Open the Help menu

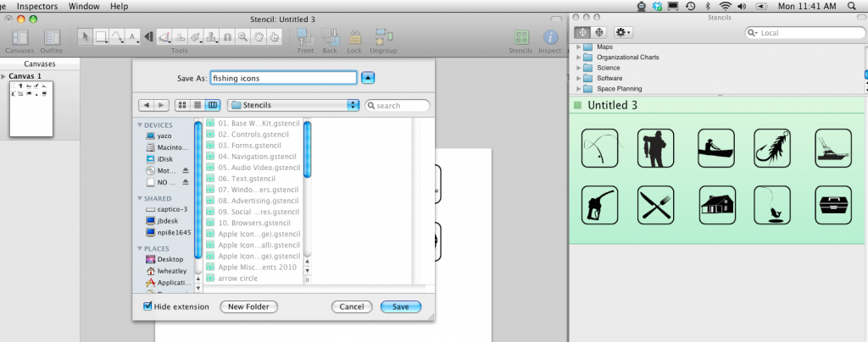pos(119,6)
